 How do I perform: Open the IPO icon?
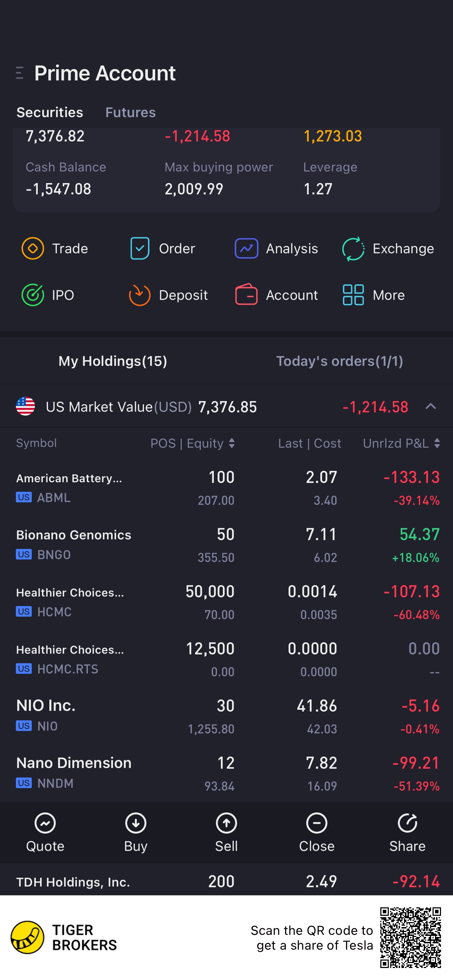point(33,295)
